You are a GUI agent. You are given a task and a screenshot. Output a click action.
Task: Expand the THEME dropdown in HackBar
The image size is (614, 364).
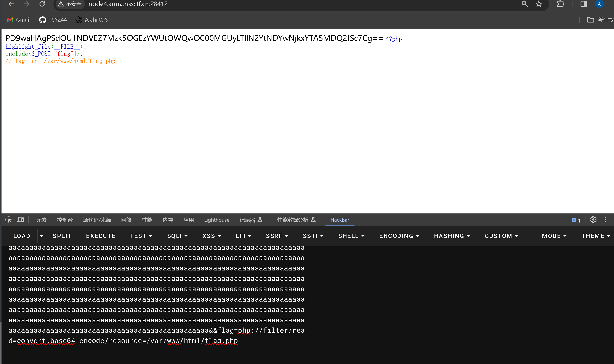click(596, 236)
